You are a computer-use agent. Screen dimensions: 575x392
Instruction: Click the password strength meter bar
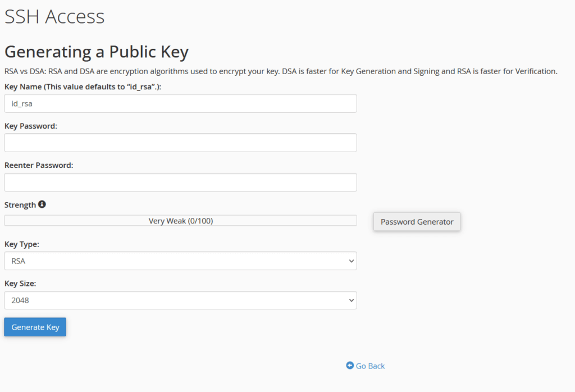[x=180, y=220]
